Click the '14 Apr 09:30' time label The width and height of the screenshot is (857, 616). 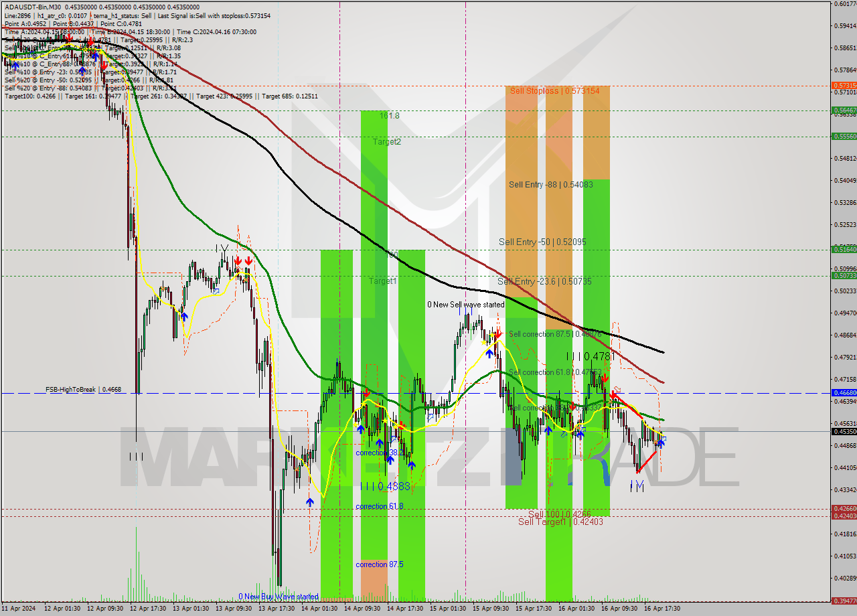click(362, 609)
